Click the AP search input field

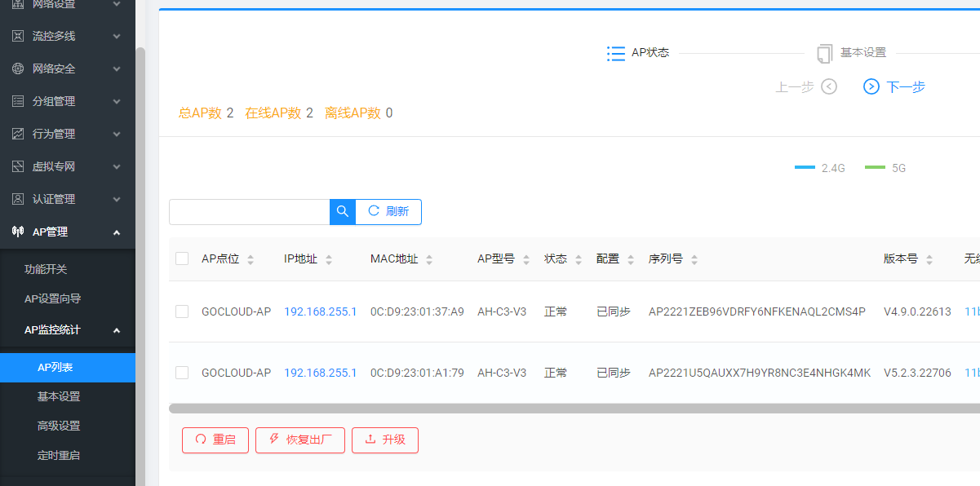tap(249, 212)
